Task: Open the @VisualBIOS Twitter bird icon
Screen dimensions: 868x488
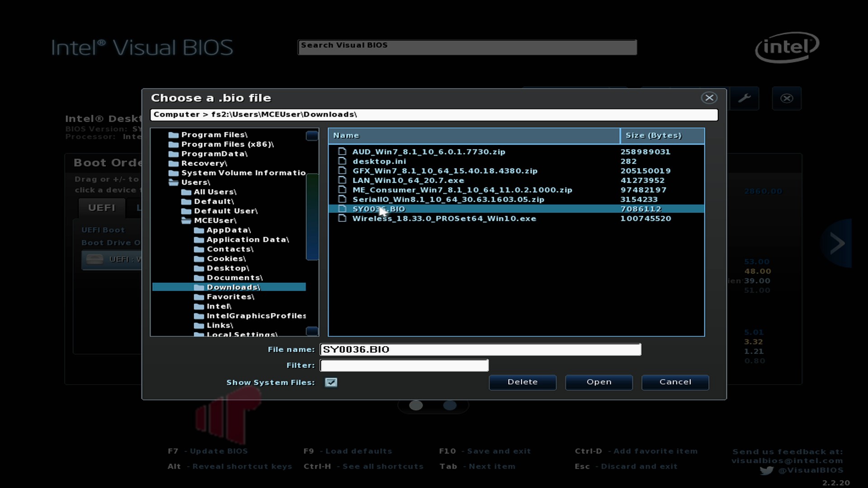Action: (x=766, y=470)
